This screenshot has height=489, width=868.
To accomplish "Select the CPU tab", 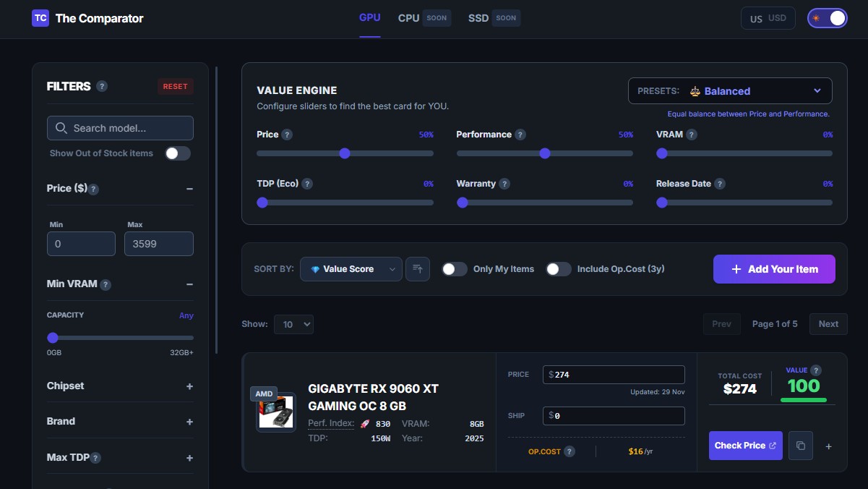I will tap(424, 18).
